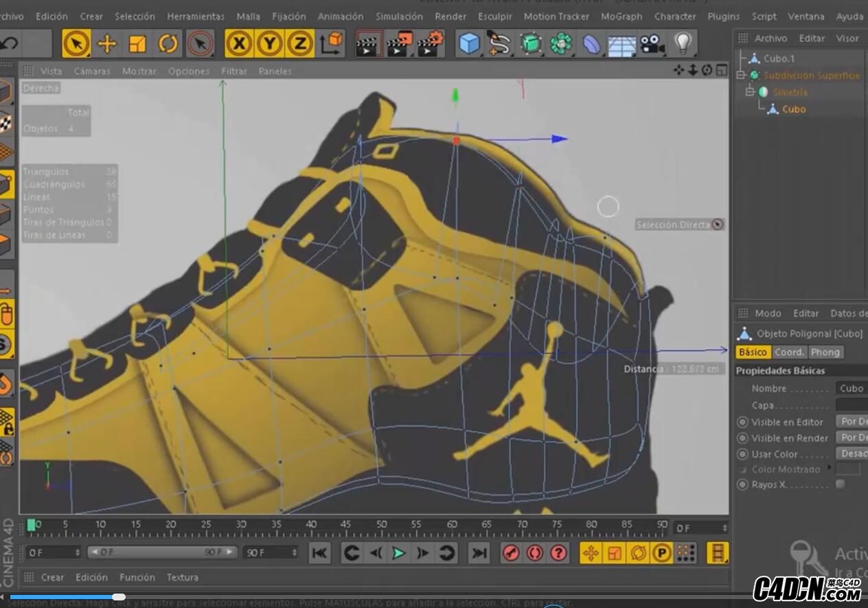This screenshot has height=608, width=868.
Task: Switch to the Phong tab
Action: tap(825, 352)
